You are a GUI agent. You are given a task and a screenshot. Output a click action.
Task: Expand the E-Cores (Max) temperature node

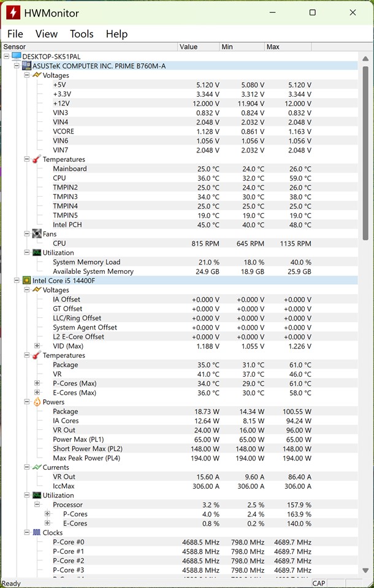(x=37, y=393)
